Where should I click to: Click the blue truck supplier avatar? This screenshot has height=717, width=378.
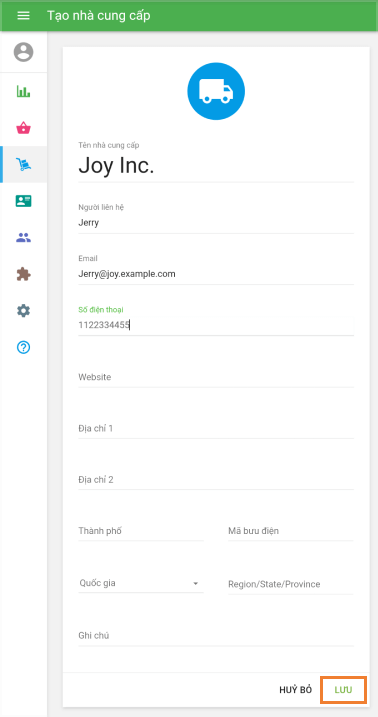pyautogui.click(x=216, y=91)
